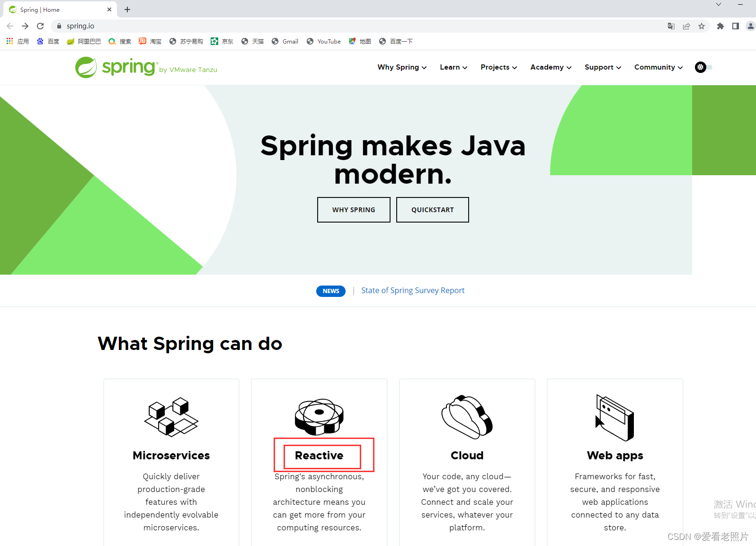The image size is (756, 546).
Task: Expand the Learn menu
Action: (454, 67)
